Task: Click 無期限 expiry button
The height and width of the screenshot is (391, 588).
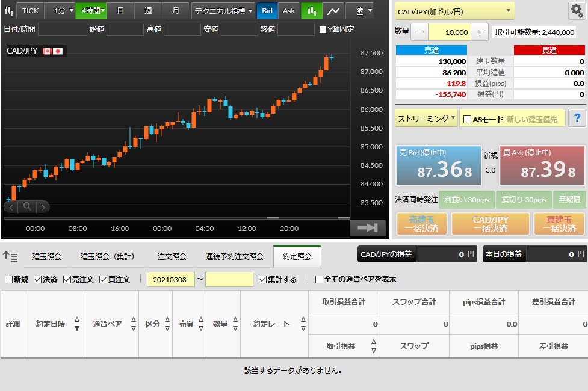Action: coord(569,200)
